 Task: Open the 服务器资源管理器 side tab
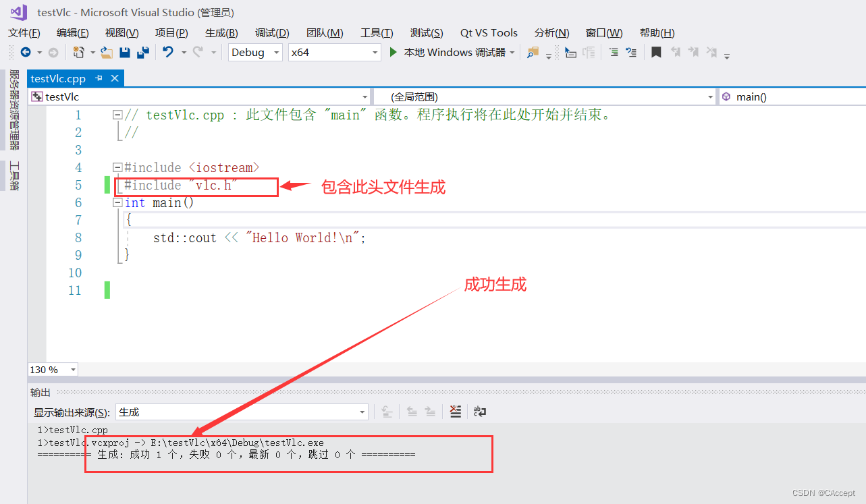[14, 110]
